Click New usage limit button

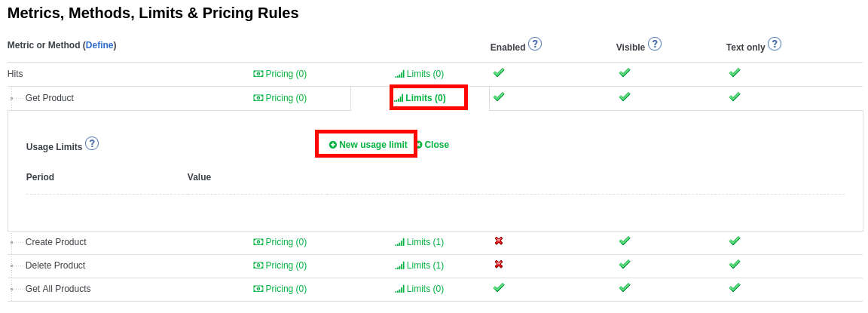[368, 145]
